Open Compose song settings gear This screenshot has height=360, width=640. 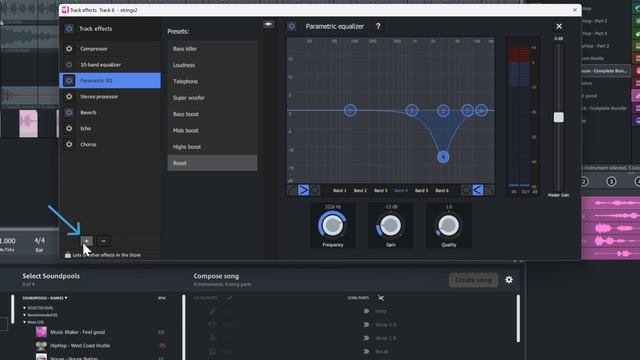(509, 280)
